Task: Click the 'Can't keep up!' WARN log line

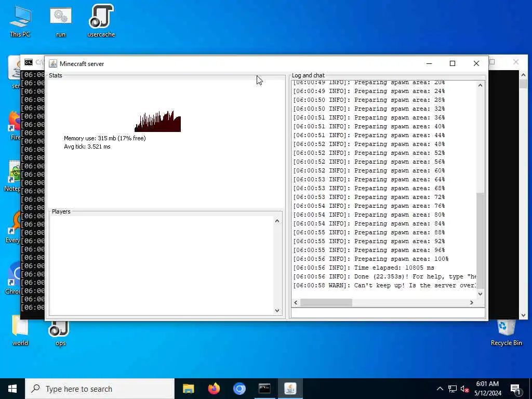Action: coord(385,285)
